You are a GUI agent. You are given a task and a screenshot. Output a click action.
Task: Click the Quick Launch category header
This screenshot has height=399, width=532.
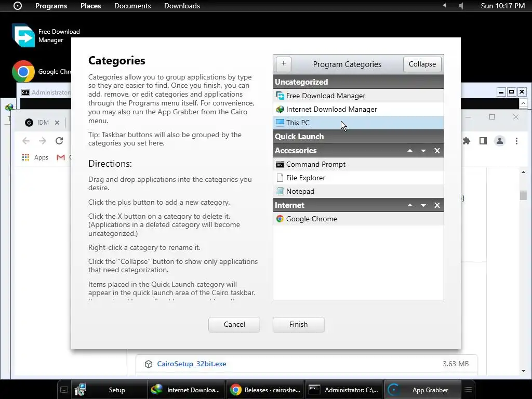[358, 137]
